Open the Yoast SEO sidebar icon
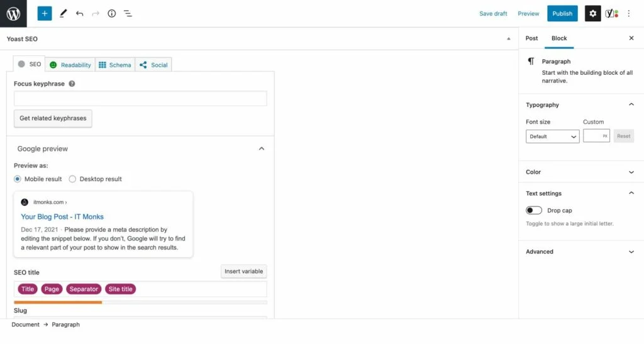Screen dimensions: 644x344 pyautogui.click(x=612, y=14)
